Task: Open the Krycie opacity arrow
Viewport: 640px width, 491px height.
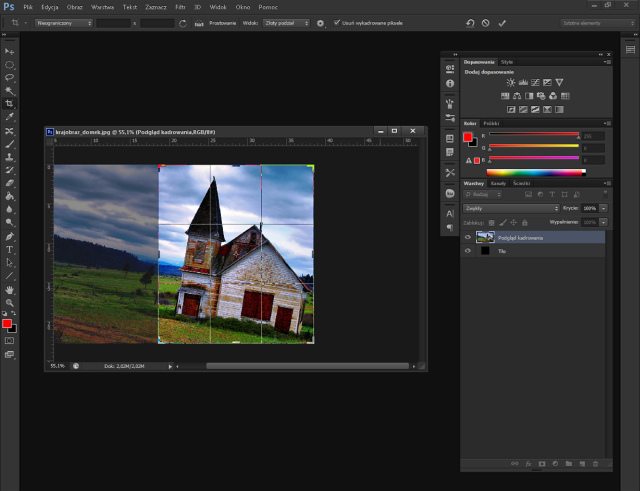Action: pyautogui.click(x=603, y=208)
